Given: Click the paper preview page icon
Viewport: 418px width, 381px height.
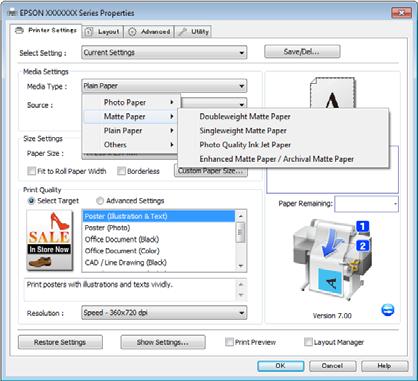Looking at the screenshot, I should click(x=332, y=93).
